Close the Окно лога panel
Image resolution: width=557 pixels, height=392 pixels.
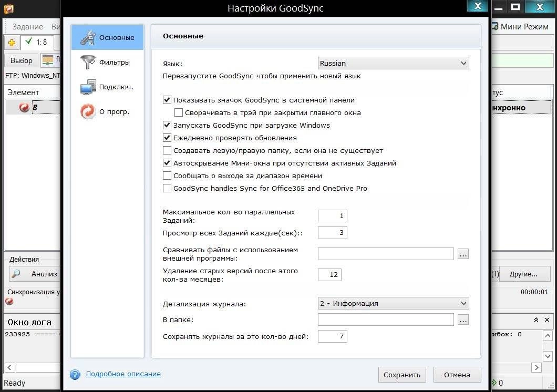point(547,320)
